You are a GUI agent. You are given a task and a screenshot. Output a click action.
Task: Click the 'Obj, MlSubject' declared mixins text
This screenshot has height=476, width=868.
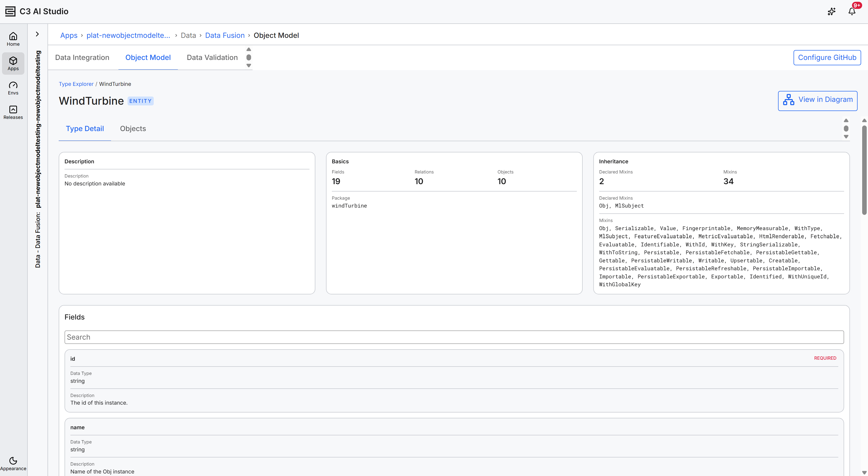click(621, 205)
